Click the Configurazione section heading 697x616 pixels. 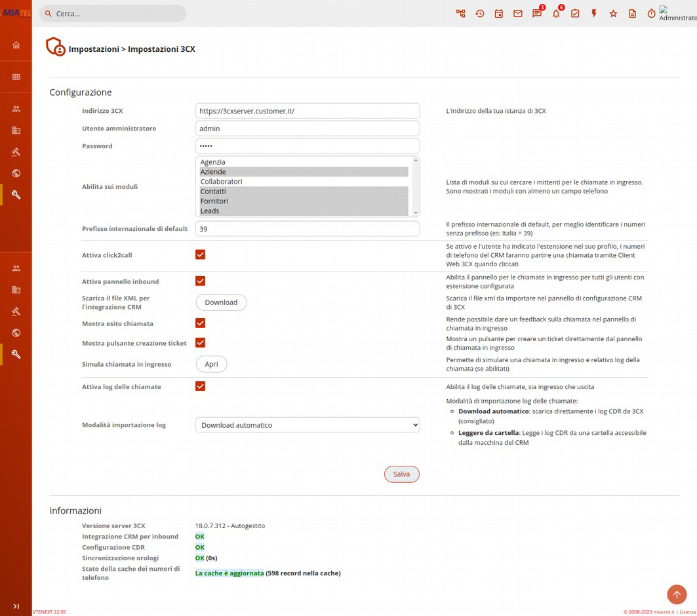click(x=81, y=92)
